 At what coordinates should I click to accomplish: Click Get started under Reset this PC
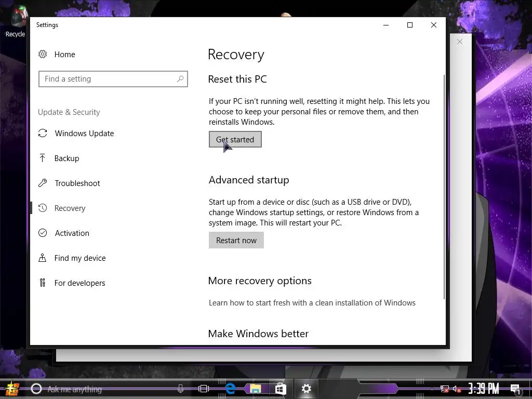pyautogui.click(x=235, y=139)
